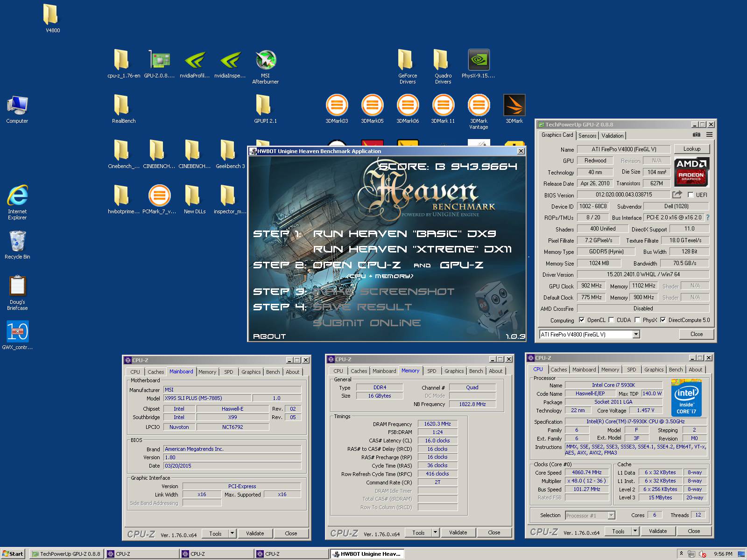
Task: Open Tools dropdown arrow in CPU tab CPU-Z window
Action: pyautogui.click(x=635, y=531)
